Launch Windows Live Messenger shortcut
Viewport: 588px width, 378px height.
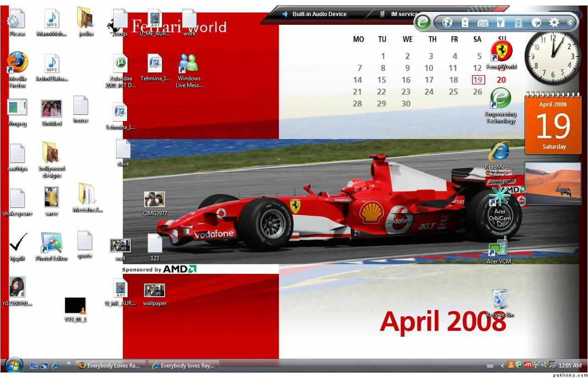[x=189, y=65]
